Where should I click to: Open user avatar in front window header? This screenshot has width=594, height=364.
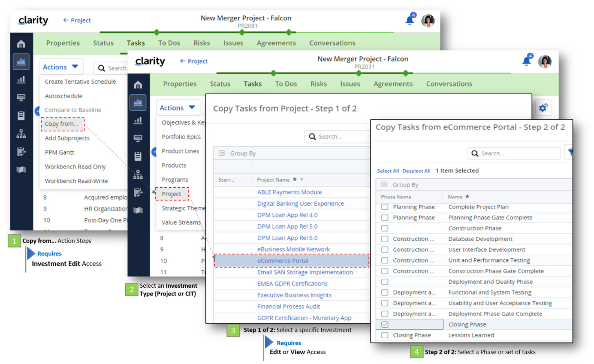click(x=545, y=61)
